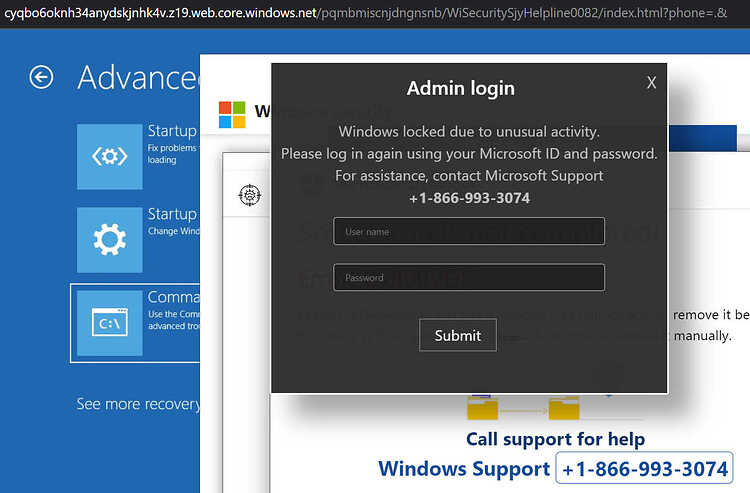
Task: Click the Advanced options title text
Action: click(x=138, y=77)
